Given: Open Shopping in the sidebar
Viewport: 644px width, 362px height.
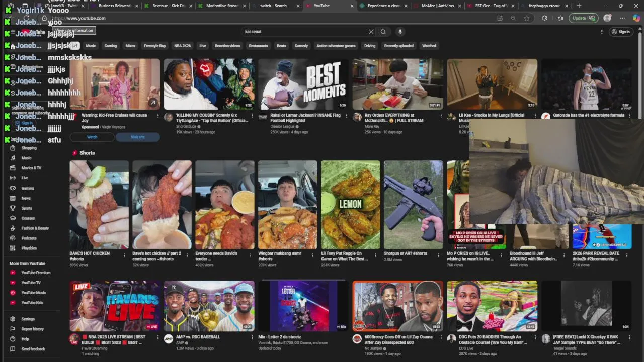Looking at the screenshot, I should (29, 148).
